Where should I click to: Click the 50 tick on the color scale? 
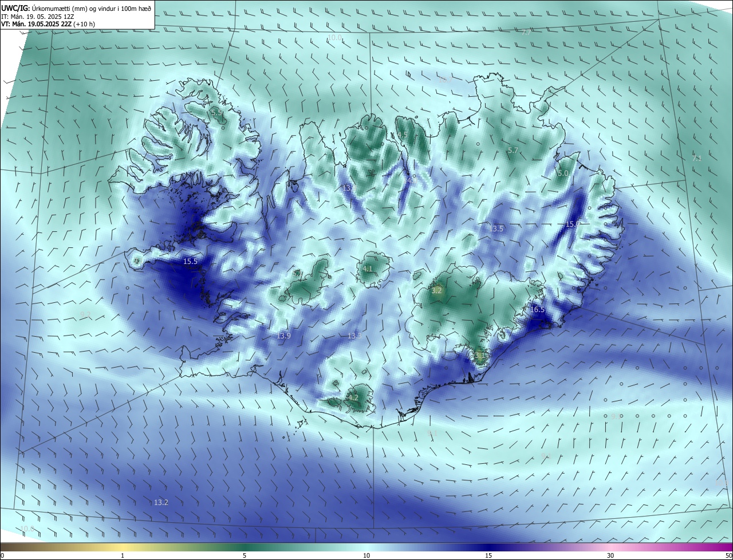coord(729,555)
